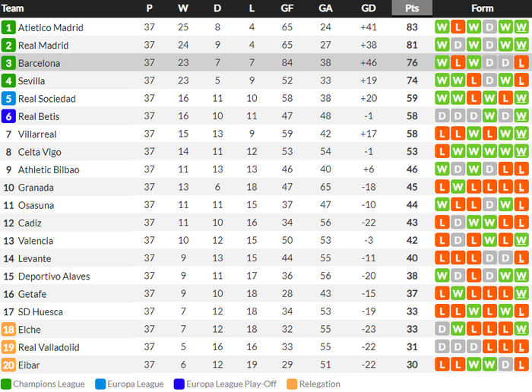Click Real Sociedad's blue position 5 badge
Viewport: 532px width, 392px height.
[x=8, y=99]
